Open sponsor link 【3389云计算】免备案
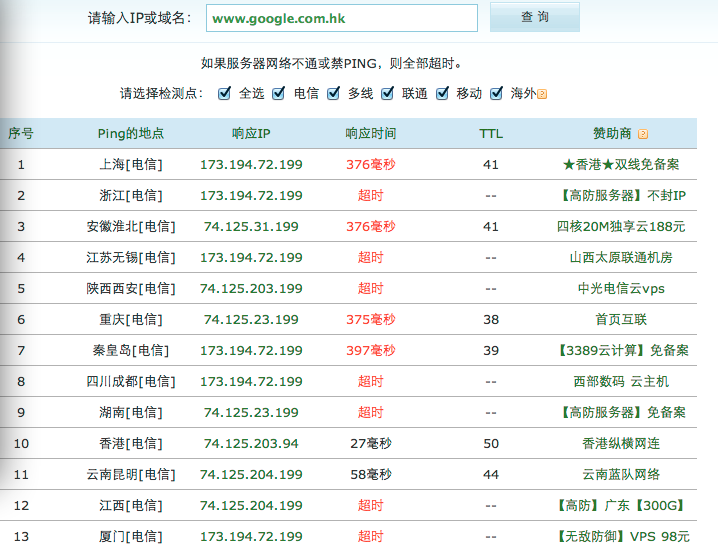718x548 pixels. (621, 351)
